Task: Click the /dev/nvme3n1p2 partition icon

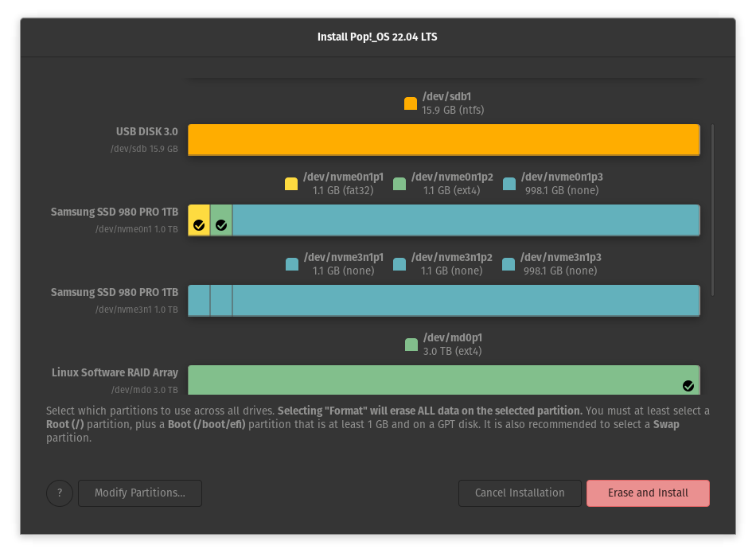Action: pos(399,263)
